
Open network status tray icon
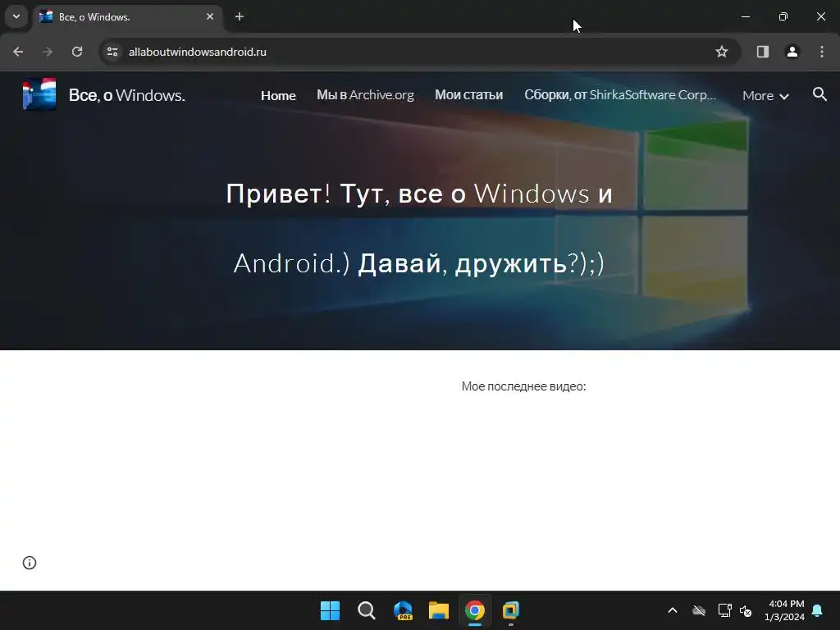tap(724, 610)
